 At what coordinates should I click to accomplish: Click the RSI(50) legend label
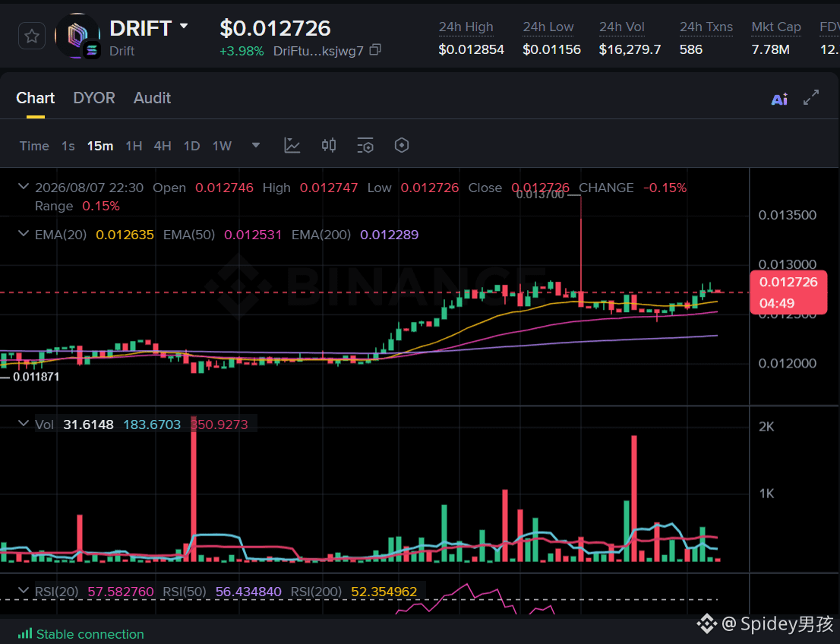click(x=185, y=592)
